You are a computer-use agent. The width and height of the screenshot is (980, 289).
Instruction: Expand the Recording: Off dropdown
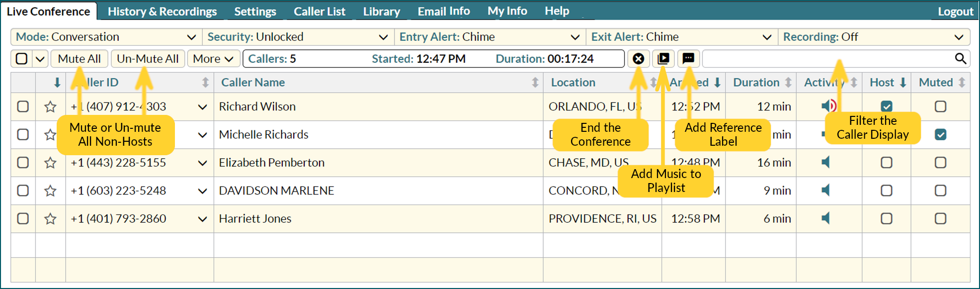874,37
